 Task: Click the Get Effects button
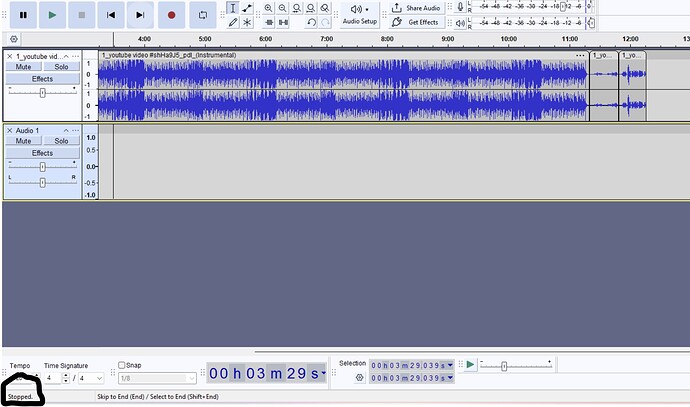point(416,22)
